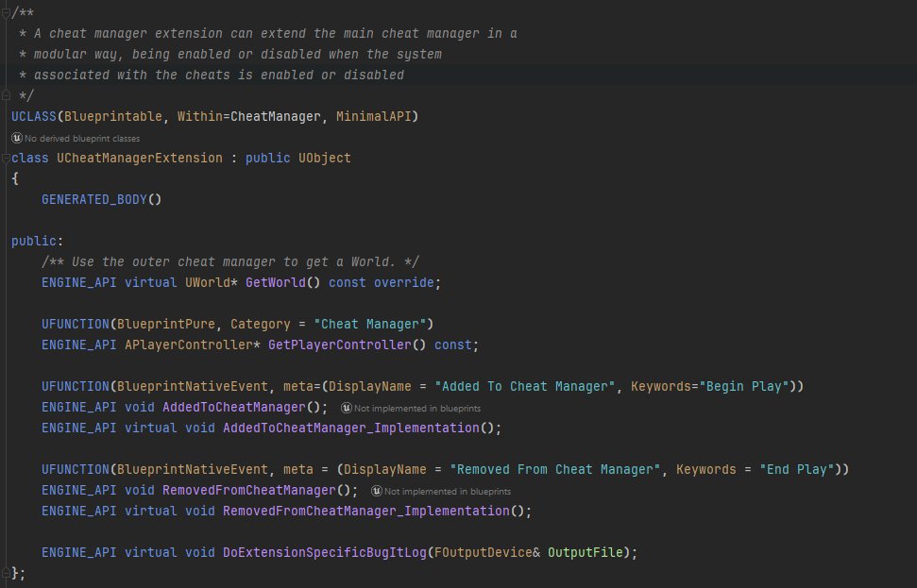This screenshot has width=917, height=588.
Task: Collapse the UCheatManagerExtension class fold marker
Action: [6, 159]
